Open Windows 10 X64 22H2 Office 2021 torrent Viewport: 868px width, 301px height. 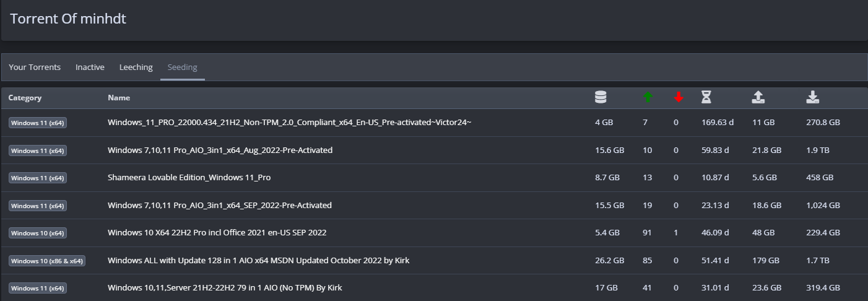click(217, 233)
